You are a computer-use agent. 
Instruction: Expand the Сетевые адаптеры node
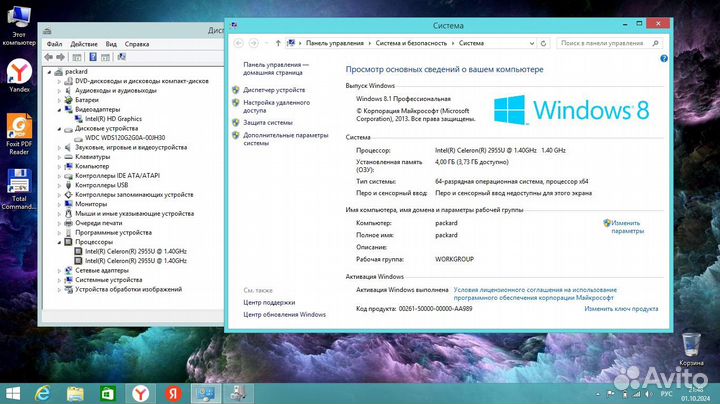59,271
